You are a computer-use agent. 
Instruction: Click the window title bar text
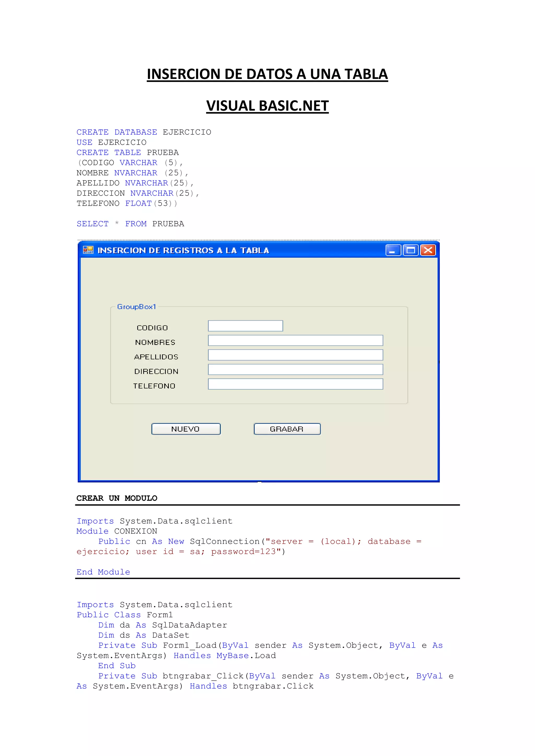[x=183, y=251]
